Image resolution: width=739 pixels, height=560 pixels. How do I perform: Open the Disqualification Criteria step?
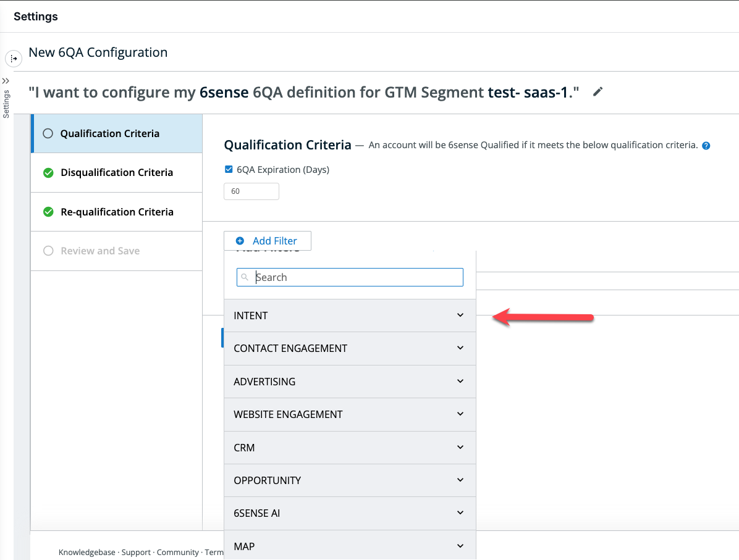(x=116, y=173)
